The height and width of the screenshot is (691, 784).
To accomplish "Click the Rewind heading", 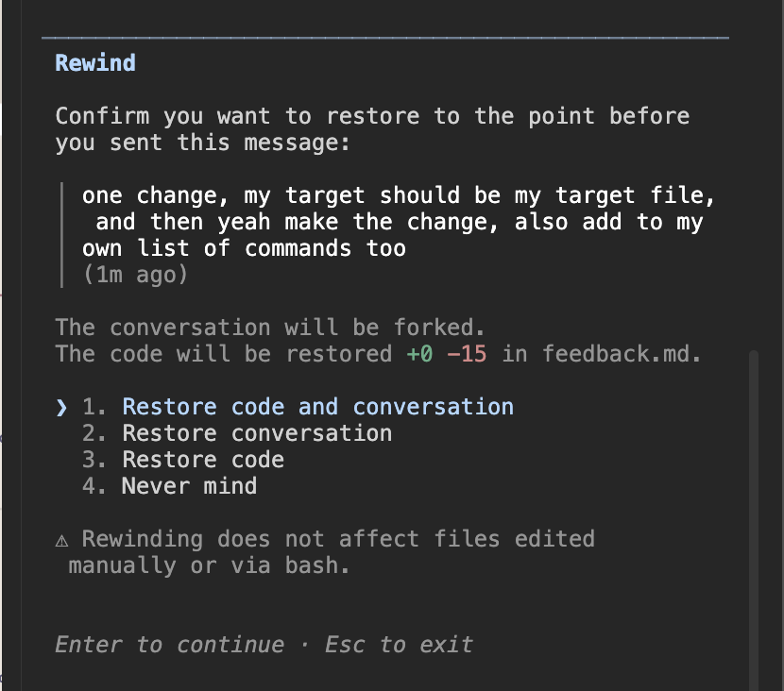I will [x=94, y=62].
